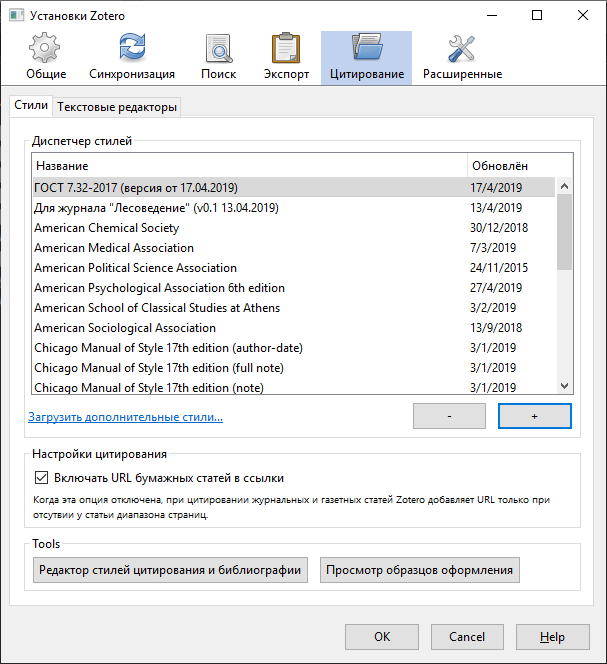Minimize the Установки Zotero window
Viewport: 607px width, 664px height.
pos(492,16)
